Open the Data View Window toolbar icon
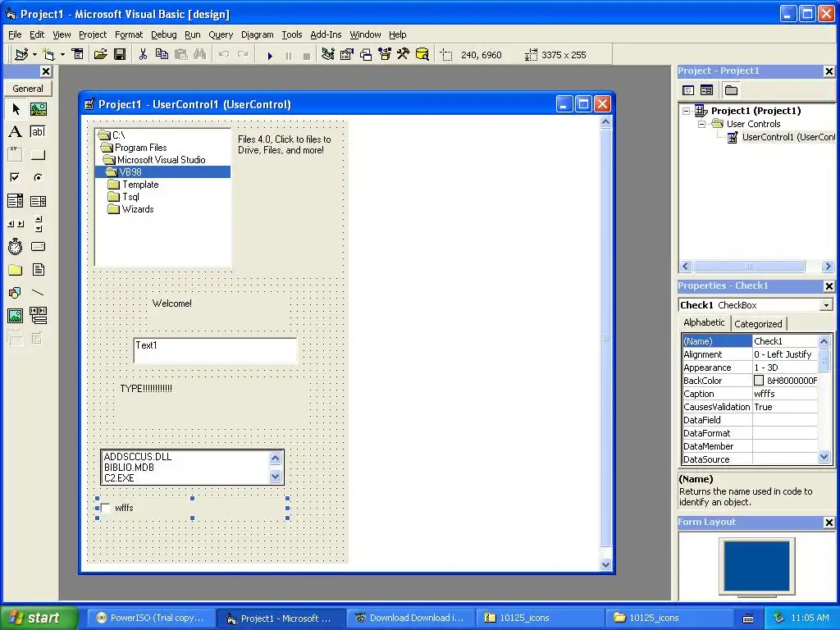The width and height of the screenshot is (840, 630). (x=422, y=54)
